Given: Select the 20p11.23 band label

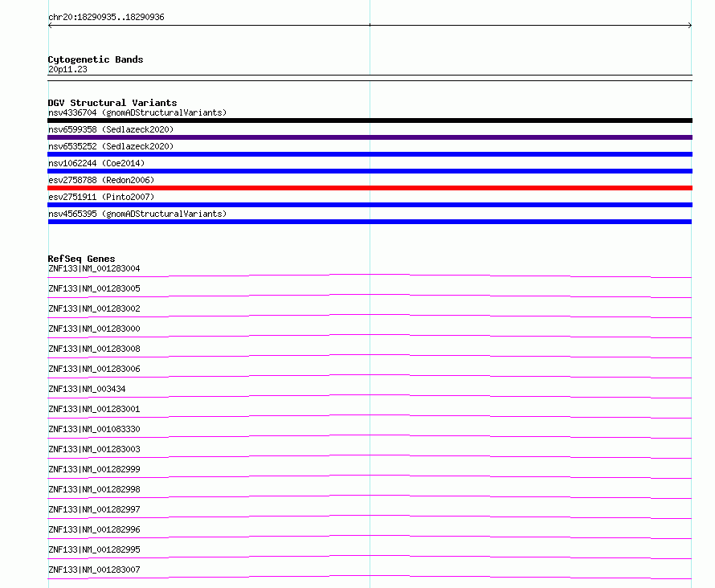Looking at the screenshot, I should point(67,69).
